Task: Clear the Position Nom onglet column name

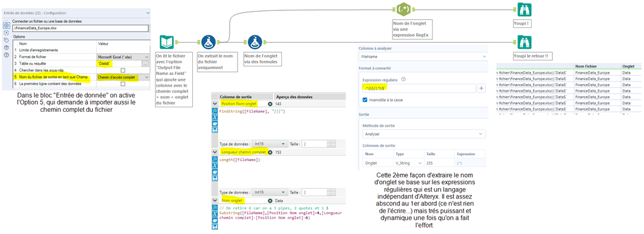Action: pyautogui.click(x=270, y=104)
